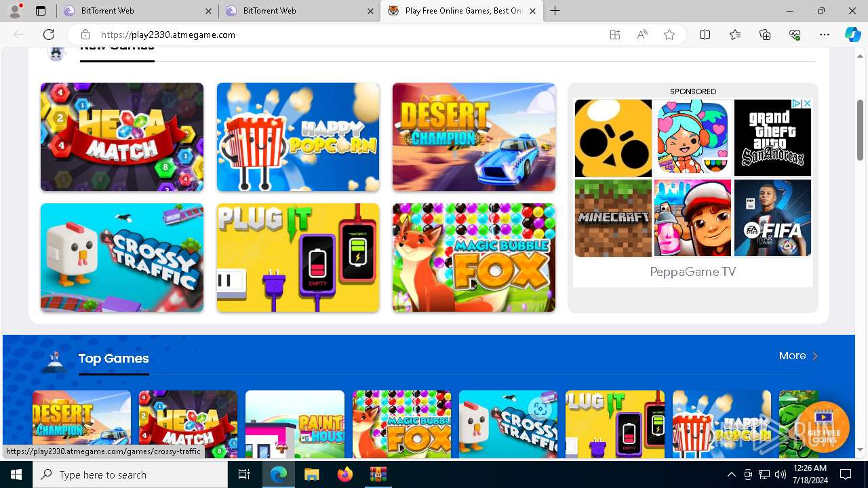This screenshot has width=868, height=488.
Task: Open Magic Bubble Fox game in New Games
Action: pos(474,258)
